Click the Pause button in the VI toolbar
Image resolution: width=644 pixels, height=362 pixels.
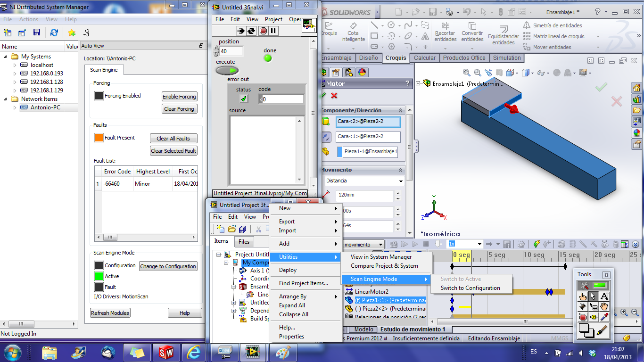(273, 31)
